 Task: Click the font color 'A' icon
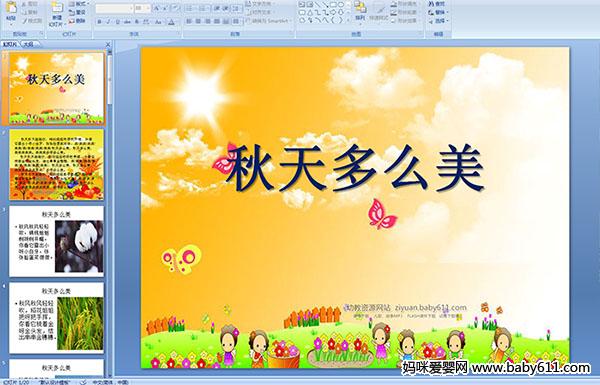[171, 22]
